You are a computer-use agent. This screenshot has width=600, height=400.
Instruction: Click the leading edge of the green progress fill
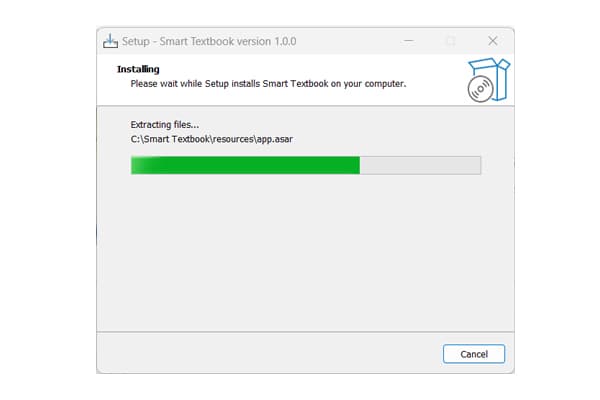point(359,165)
